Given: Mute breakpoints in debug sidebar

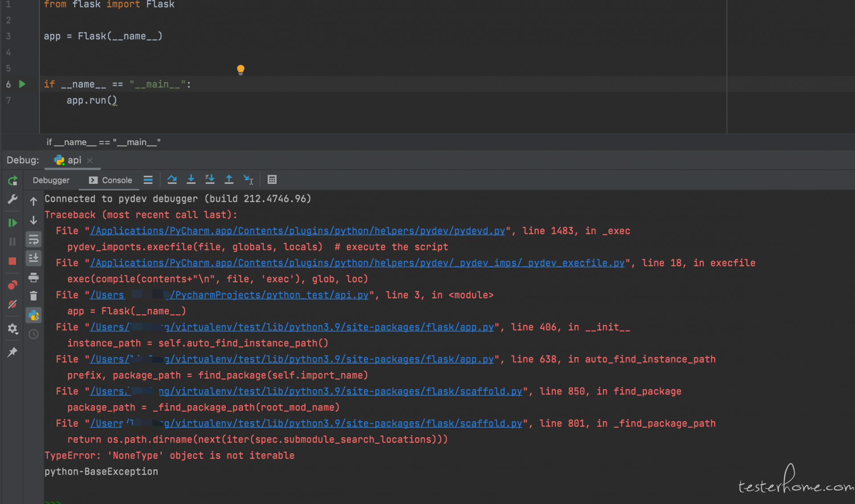Looking at the screenshot, I should [x=12, y=304].
